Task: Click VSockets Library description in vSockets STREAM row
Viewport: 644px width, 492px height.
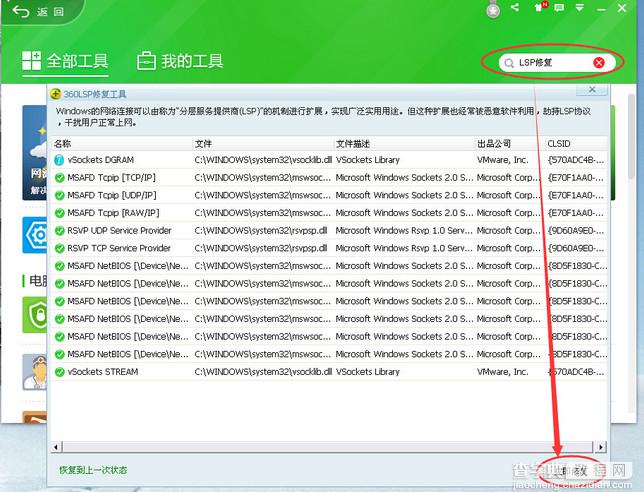Action: click(x=368, y=372)
